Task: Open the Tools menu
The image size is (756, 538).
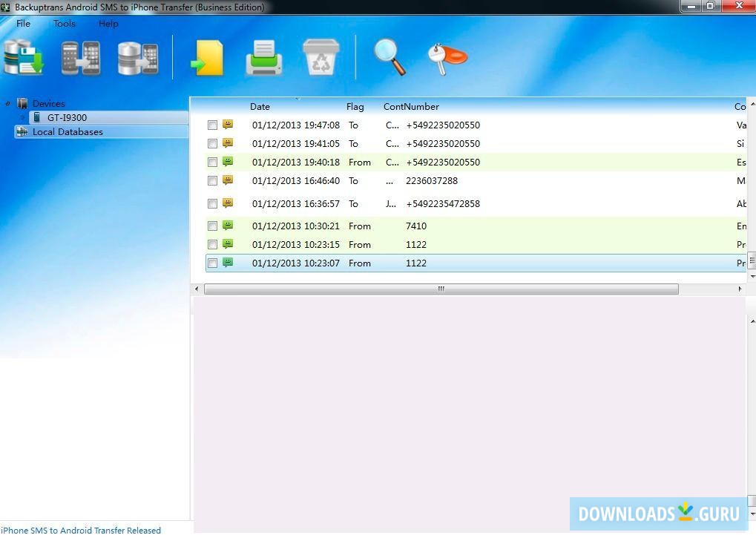Action: [x=65, y=24]
